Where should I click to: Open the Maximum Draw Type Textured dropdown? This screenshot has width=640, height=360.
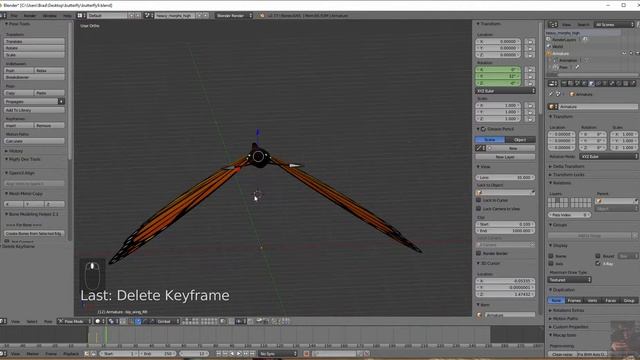tap(569, 280)
